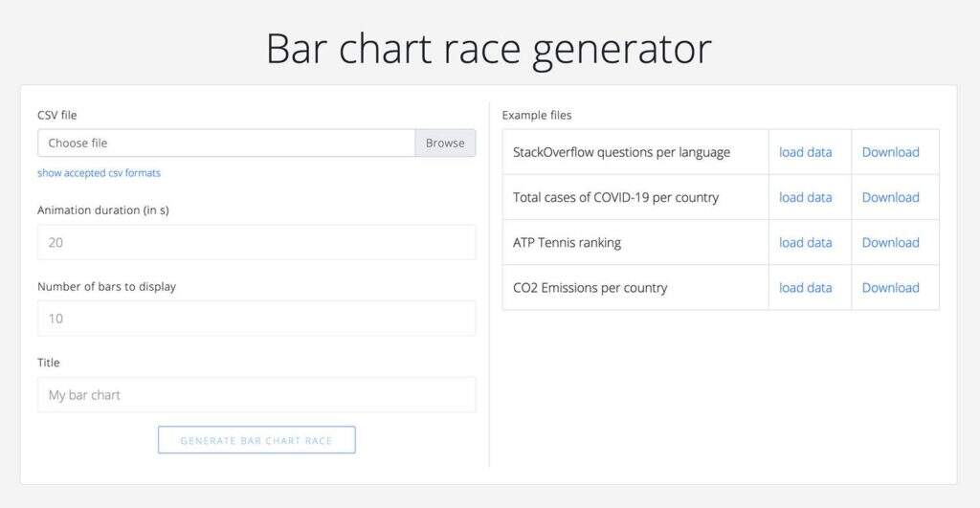Screen dimensions: 980x508
Task: Select the Title input field
Action: [x=256, y=395]
